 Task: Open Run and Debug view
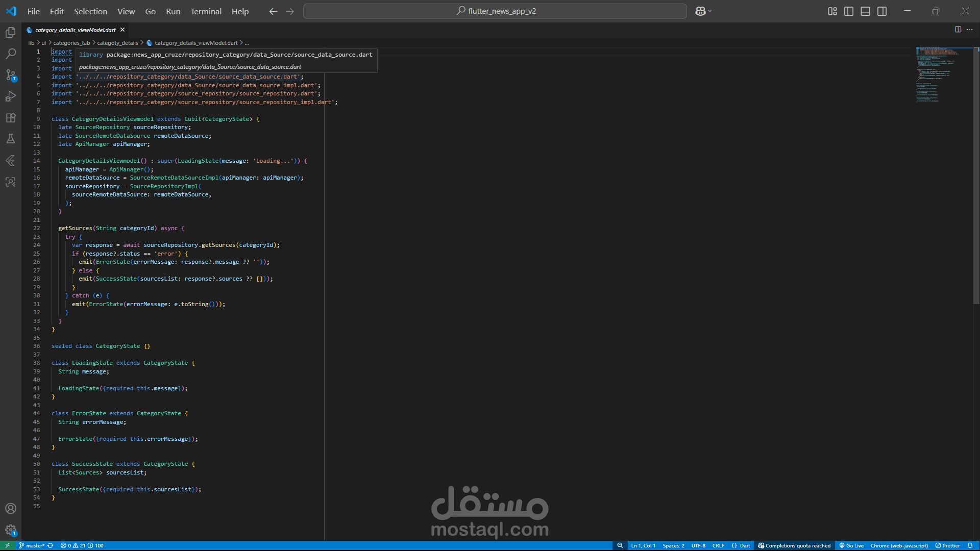tap(11, 96)
